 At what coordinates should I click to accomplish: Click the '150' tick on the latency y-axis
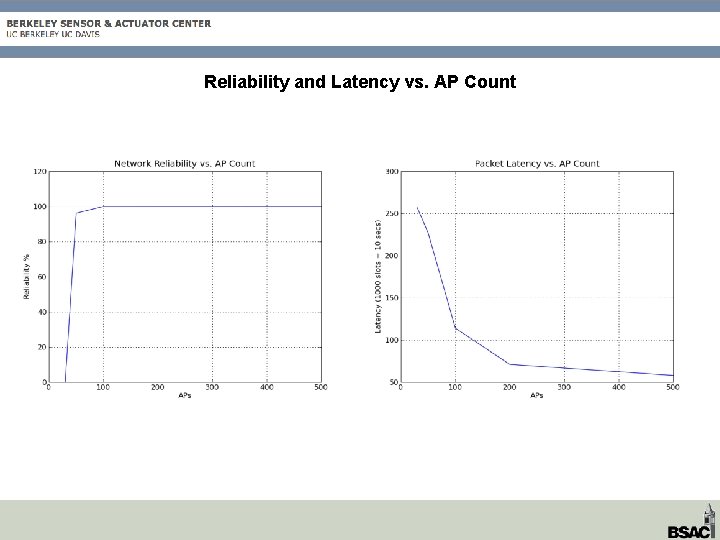(x=392, y=298)
